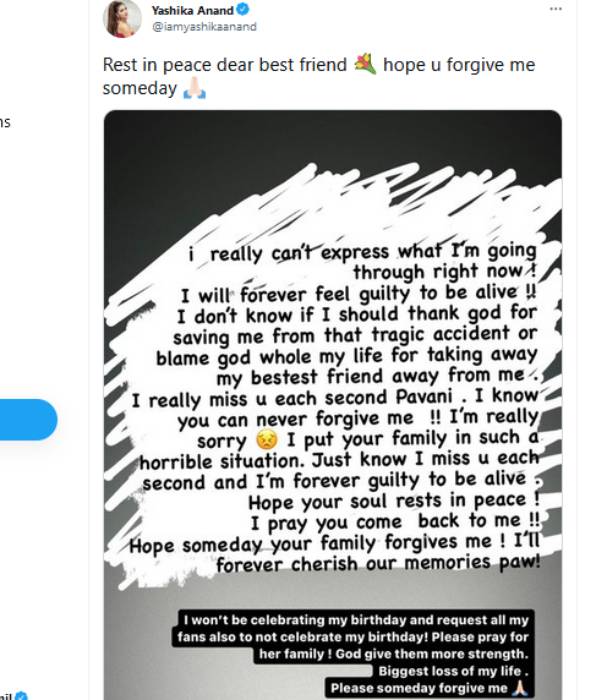Click the bouquet emoji in the tweet text

364,66
